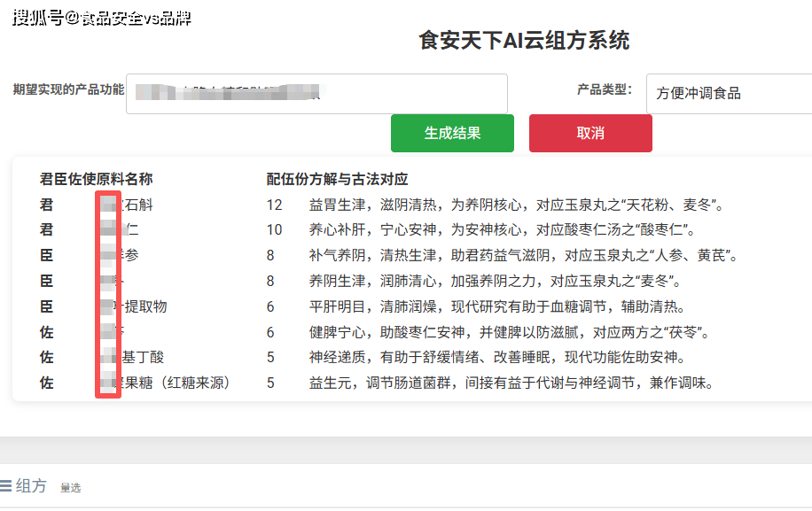Click the 产品类型 field label

click(604, 89)
